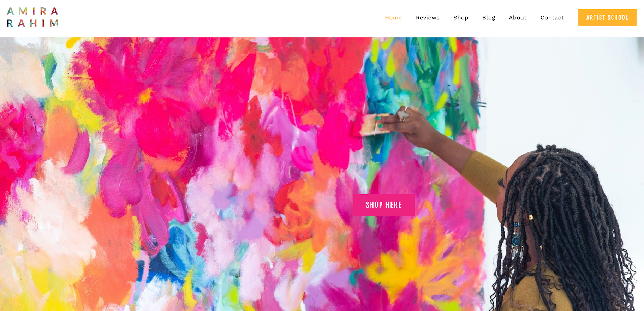The height and width of the screenshot is (311, 644).
Task: Visit the Blog nav link
Action: (x=489, y=18)
